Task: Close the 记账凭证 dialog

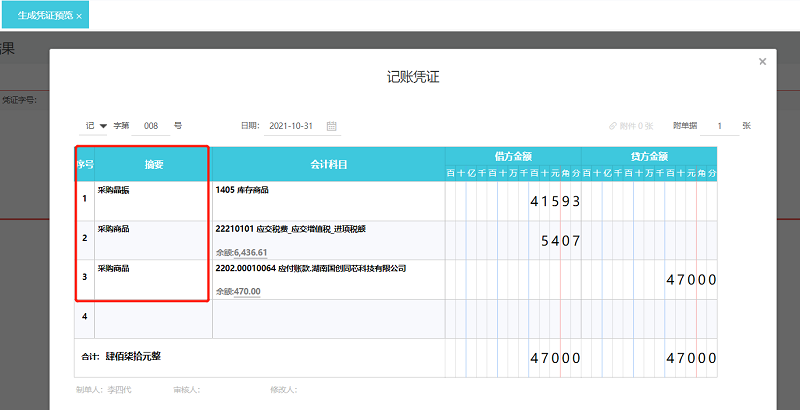Action: point(762,62)
